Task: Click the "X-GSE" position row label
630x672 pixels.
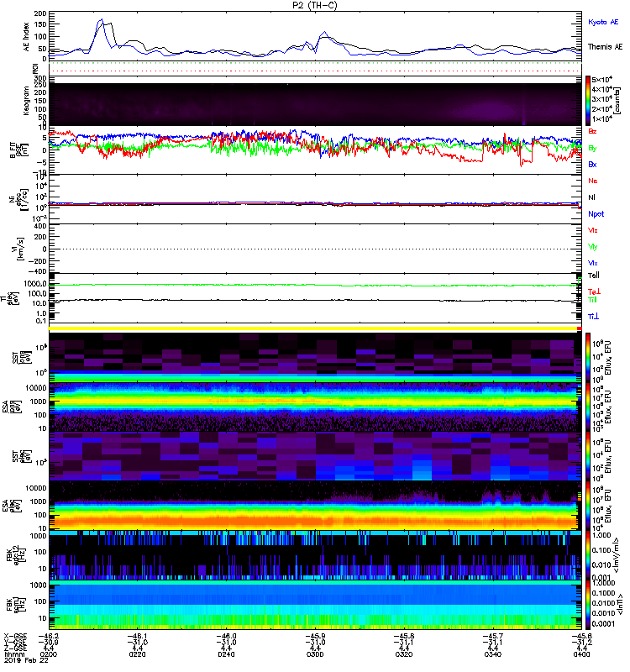Action: pos(15,636)
